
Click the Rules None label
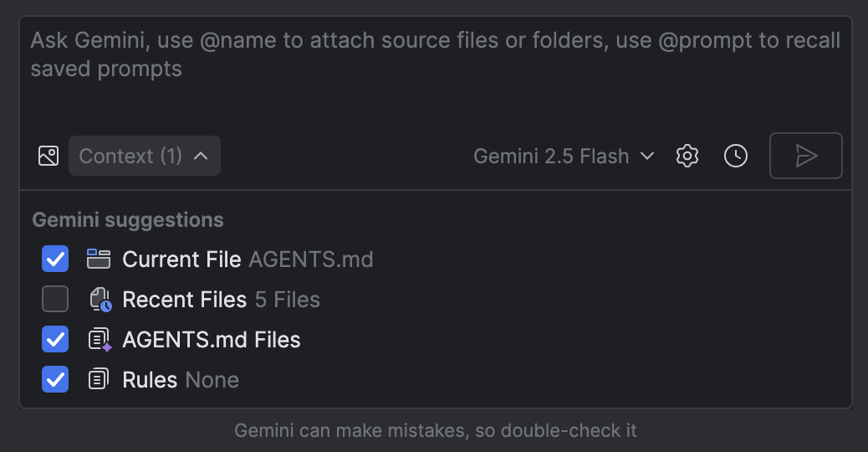[181, 380]
